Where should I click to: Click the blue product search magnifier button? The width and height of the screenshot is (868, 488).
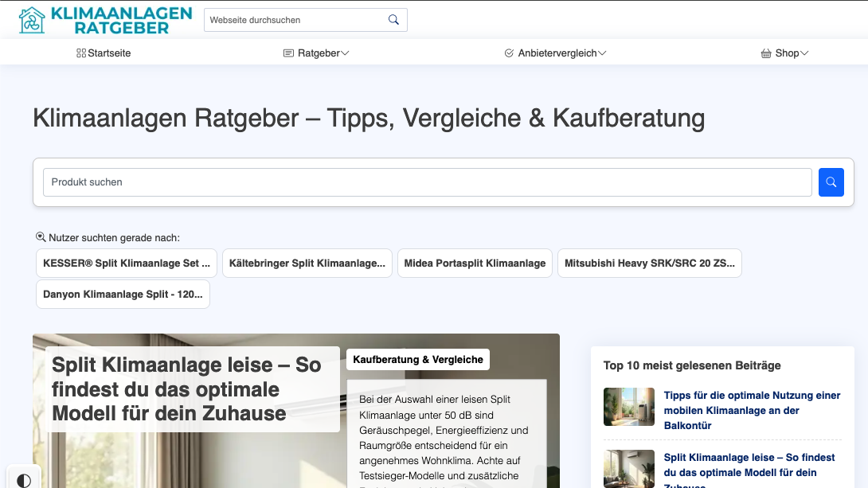pyautogui.click(x=831, y=182)
